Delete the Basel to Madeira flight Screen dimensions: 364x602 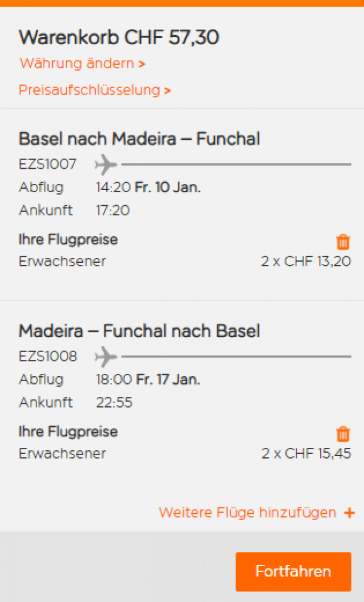343,242
